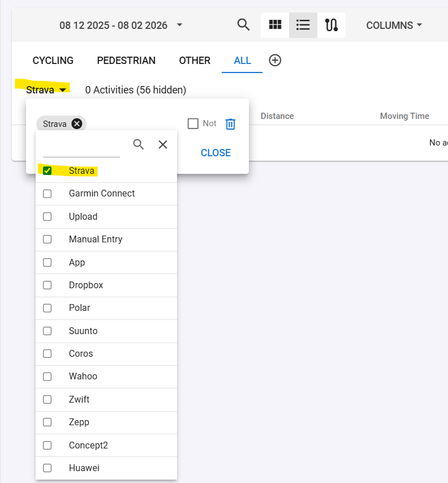This screenshot has height=483, width=448.
Task: Open the route map view icon
Action: pyautogui.click(x=331, y=25)
